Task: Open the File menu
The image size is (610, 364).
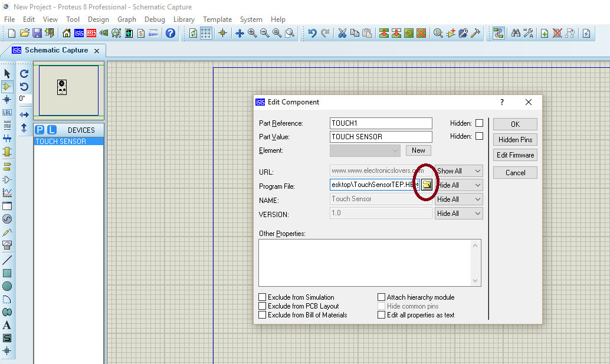Action: click(9, 19)
